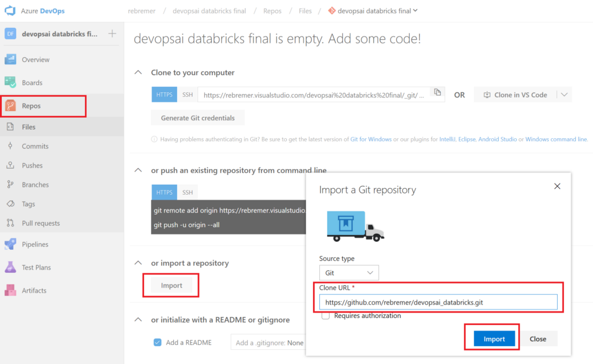The image size is (593, 364).
Task: Select HTTPS tab in clone section
Action: coord(164,94)
